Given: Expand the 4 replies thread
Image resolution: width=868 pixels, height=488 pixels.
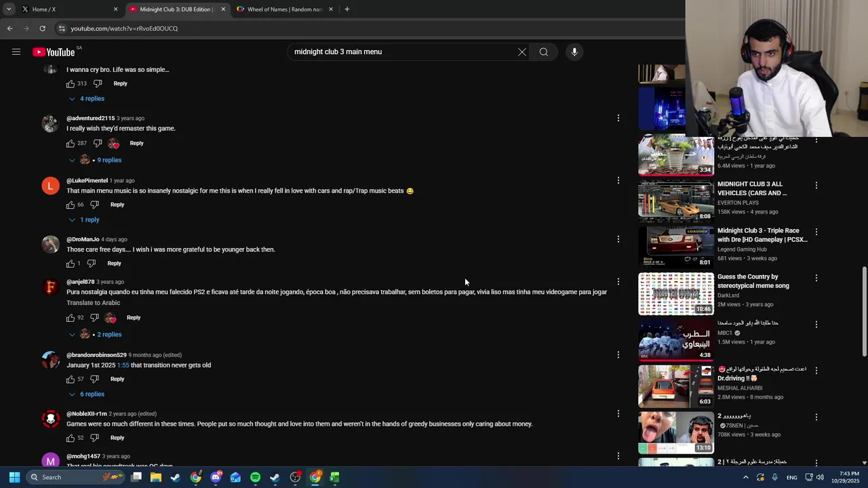Looking at the screenshot, I should point(86,99).
